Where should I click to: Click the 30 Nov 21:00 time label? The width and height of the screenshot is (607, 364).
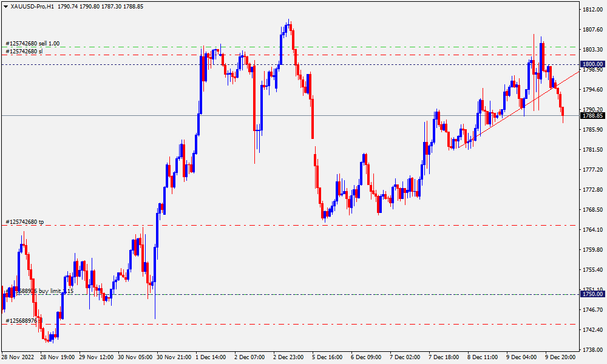coord(174,357)
